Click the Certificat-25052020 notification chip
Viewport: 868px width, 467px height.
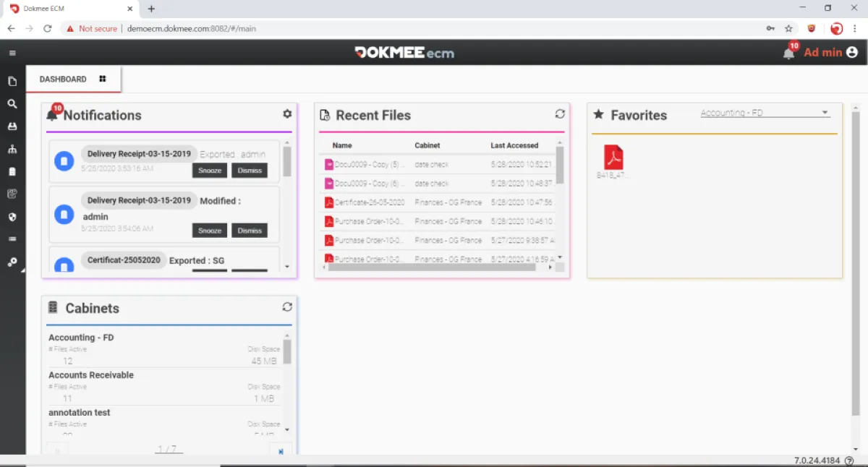coord(124,260)
